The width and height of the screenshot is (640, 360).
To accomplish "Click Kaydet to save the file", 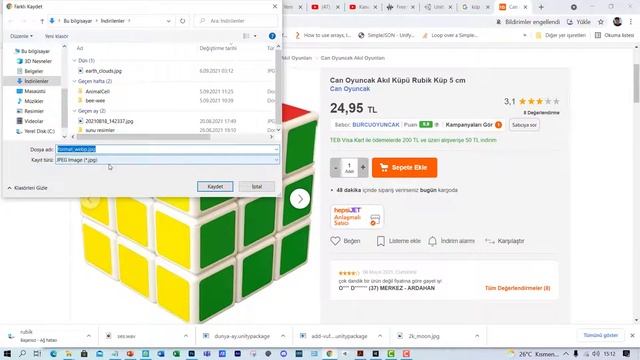I will tap(215, 187).
